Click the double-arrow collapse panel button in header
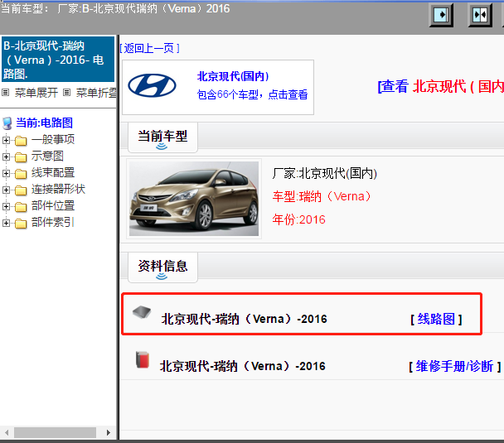Screen dimensions: 504x443 click(480, 15)
